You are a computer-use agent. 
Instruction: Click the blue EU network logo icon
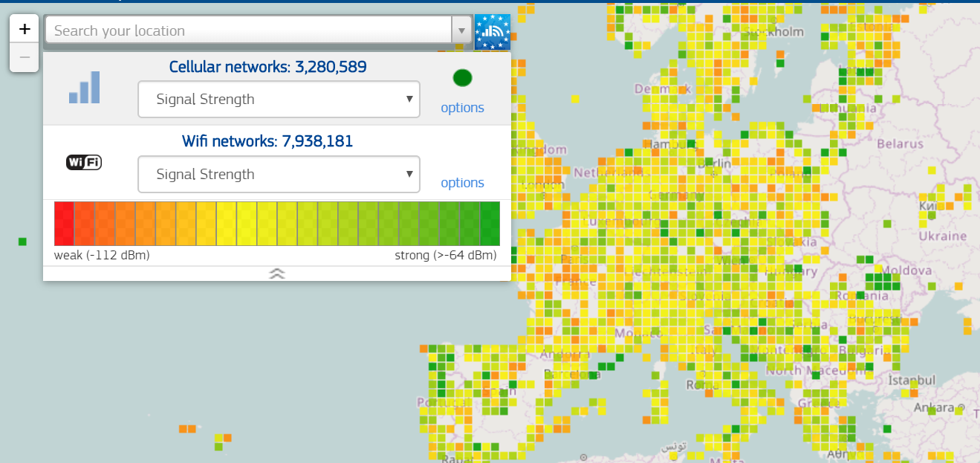[x=493, y=31]
